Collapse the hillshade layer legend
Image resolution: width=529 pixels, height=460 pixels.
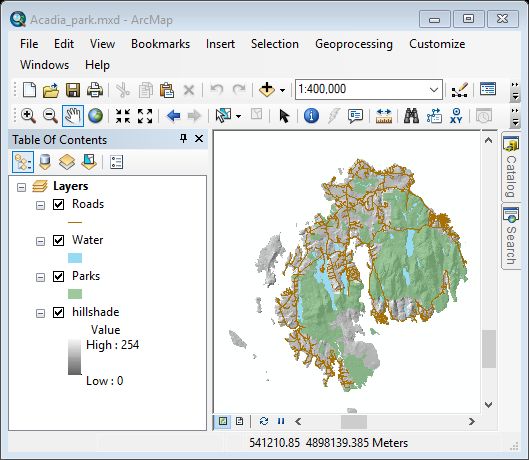pos(40,314)
